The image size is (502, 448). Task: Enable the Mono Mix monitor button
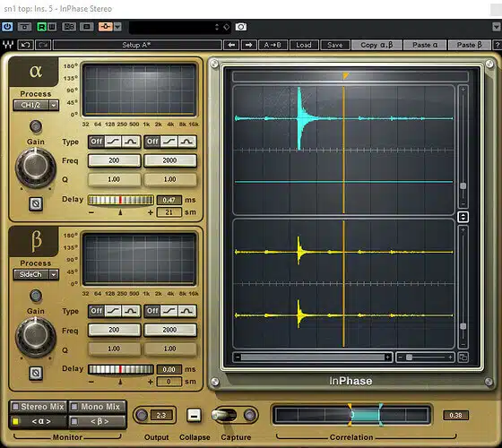pos(98,407)
